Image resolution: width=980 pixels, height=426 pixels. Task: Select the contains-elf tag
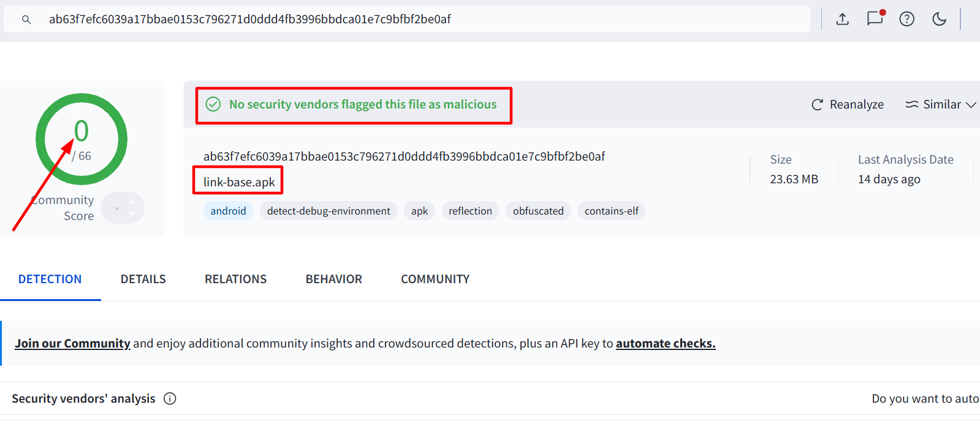coord(612,211)
